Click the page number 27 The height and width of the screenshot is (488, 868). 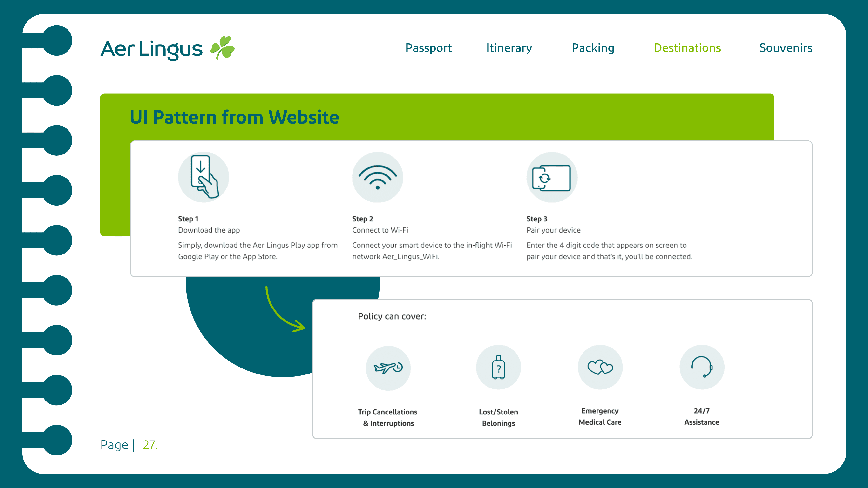click(149, 445)
